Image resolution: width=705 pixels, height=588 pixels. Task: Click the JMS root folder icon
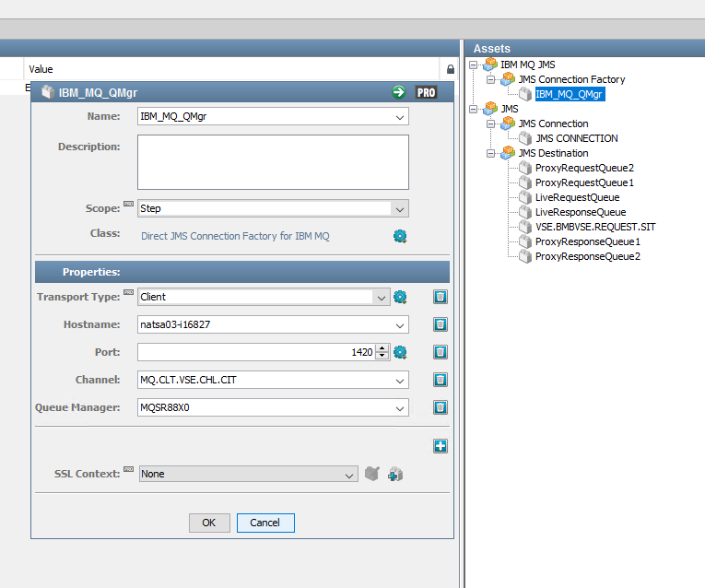(490, 109)
